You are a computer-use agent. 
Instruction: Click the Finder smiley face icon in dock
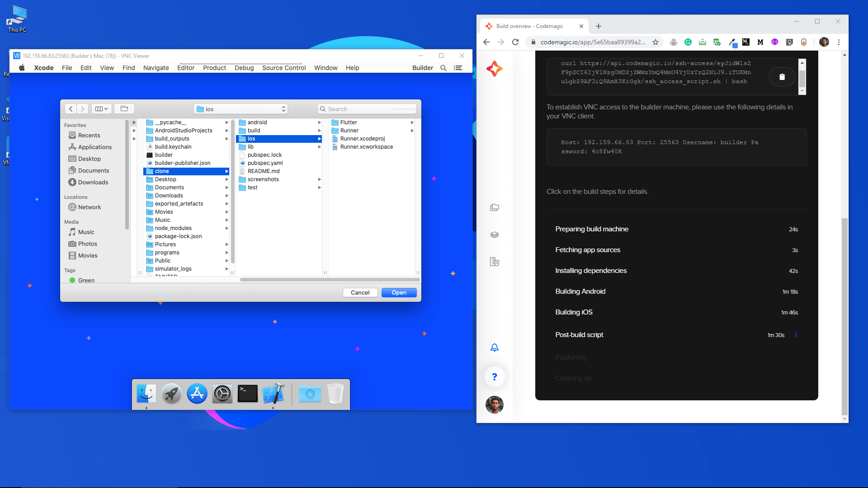tap(146, 393)
